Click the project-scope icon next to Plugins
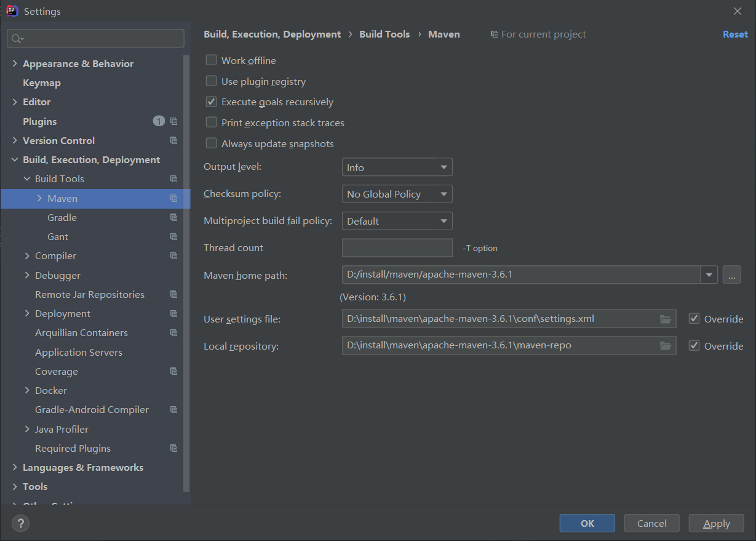Viewport: 756px width, 541px height. [174, 121]
